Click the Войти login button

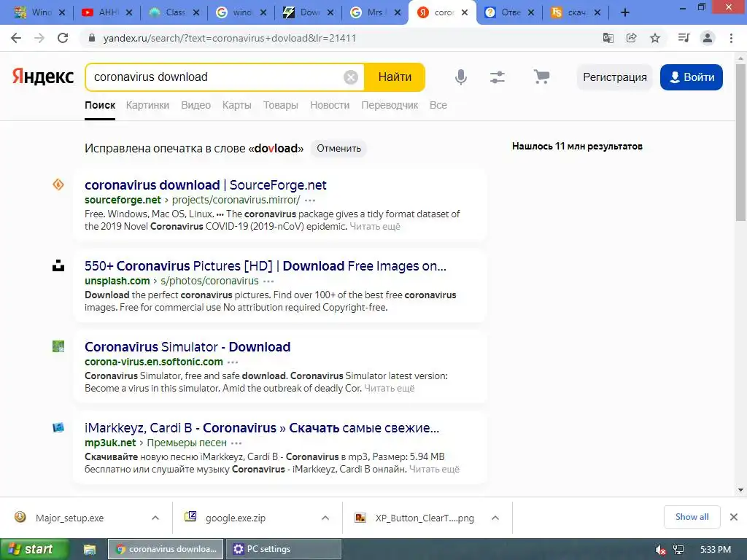click(x=692, y=77)
